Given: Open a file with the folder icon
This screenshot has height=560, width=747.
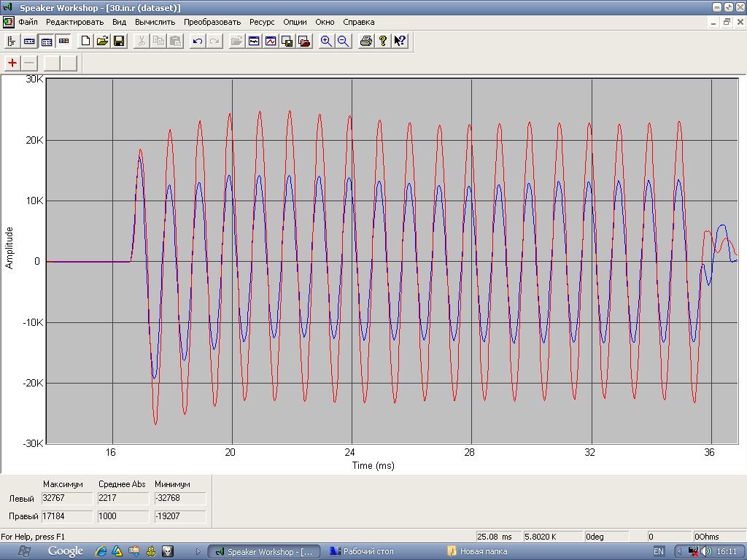Looking at the screenshot, I should (102, 42).
